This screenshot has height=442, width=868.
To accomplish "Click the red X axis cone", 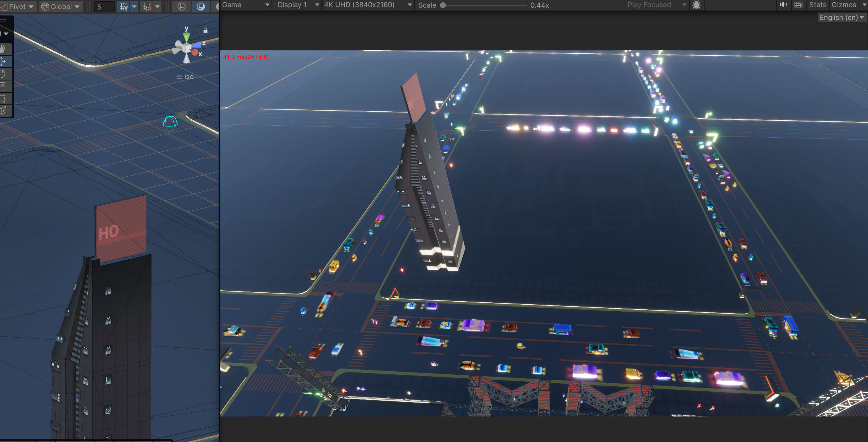I will pos(195,52).
